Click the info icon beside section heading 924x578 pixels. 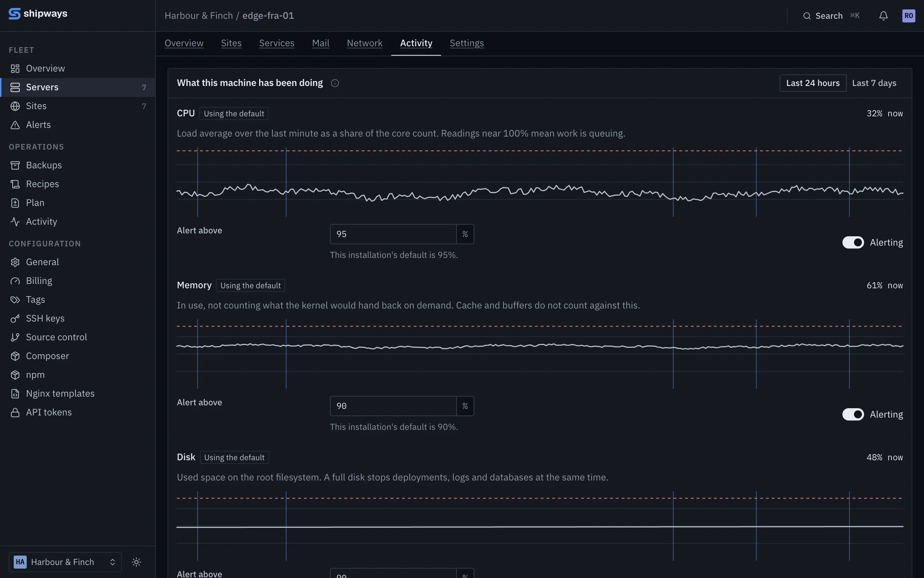335,83
